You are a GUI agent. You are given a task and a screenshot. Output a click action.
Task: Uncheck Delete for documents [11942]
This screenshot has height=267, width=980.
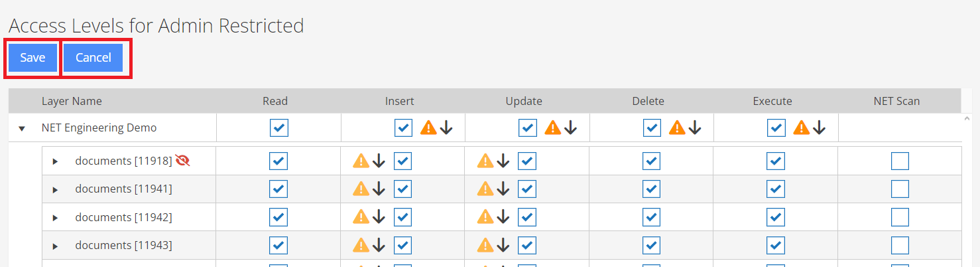[652, 217]
